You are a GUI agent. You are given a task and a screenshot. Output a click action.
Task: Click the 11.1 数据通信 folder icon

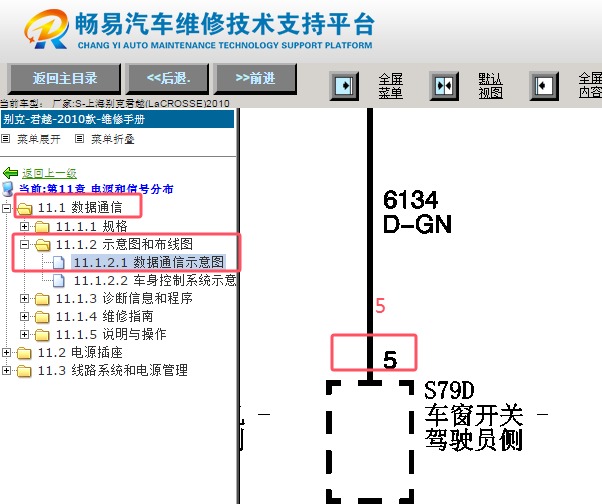click(25, 208)
